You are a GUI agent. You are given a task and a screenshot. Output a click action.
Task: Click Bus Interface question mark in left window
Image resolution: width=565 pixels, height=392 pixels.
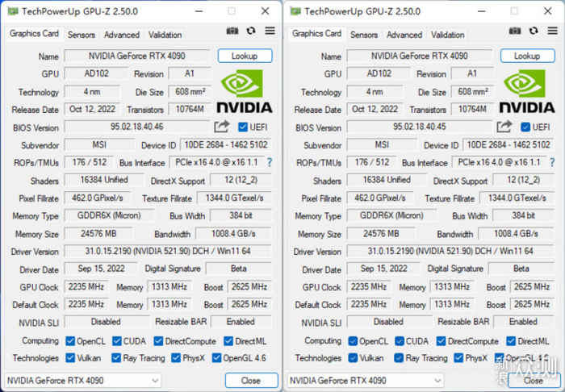coord(270,163)
